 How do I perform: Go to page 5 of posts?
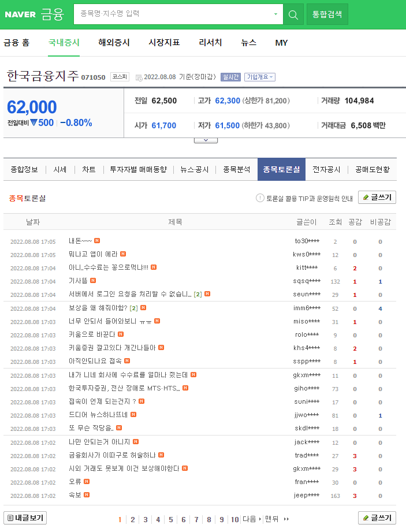point(171,519)
